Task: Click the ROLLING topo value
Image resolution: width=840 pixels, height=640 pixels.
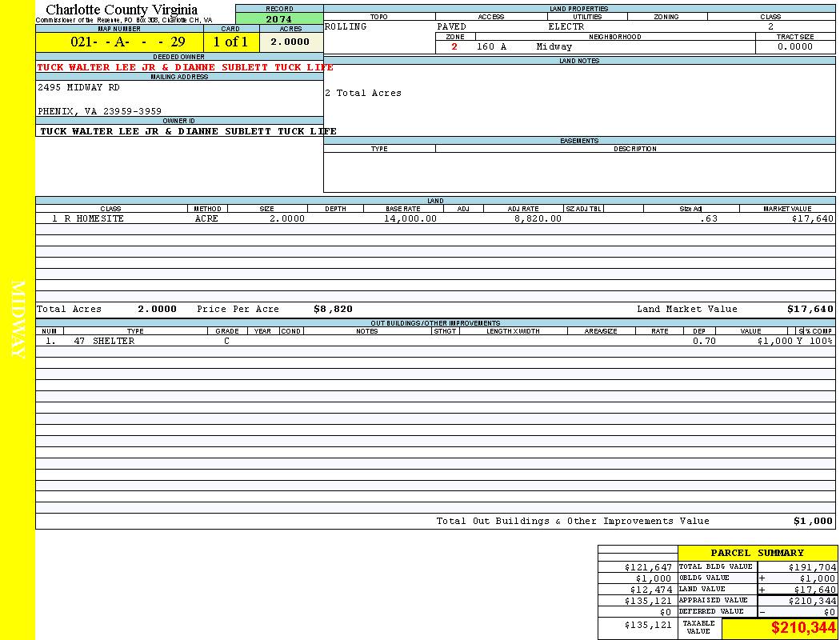Action: (346, 27)
